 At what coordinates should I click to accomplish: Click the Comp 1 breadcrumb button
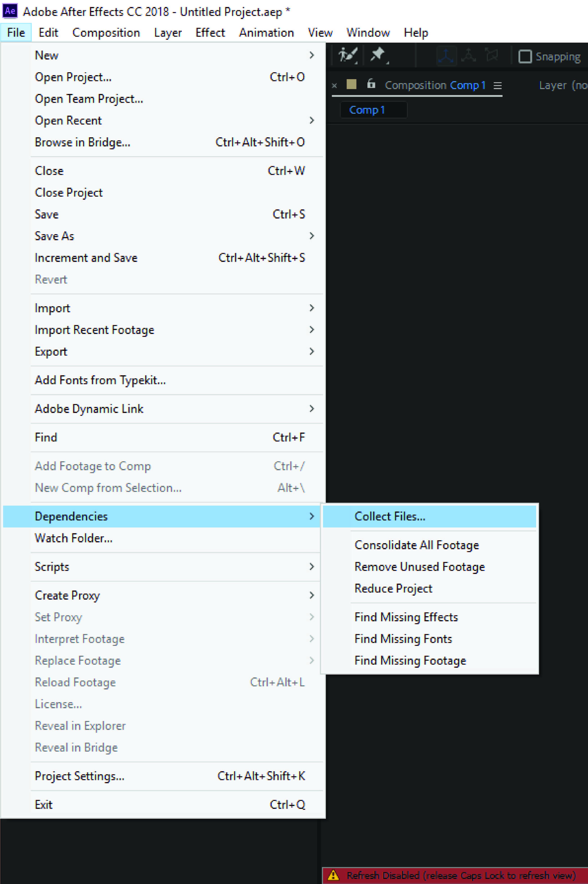[x=367, y=110]
